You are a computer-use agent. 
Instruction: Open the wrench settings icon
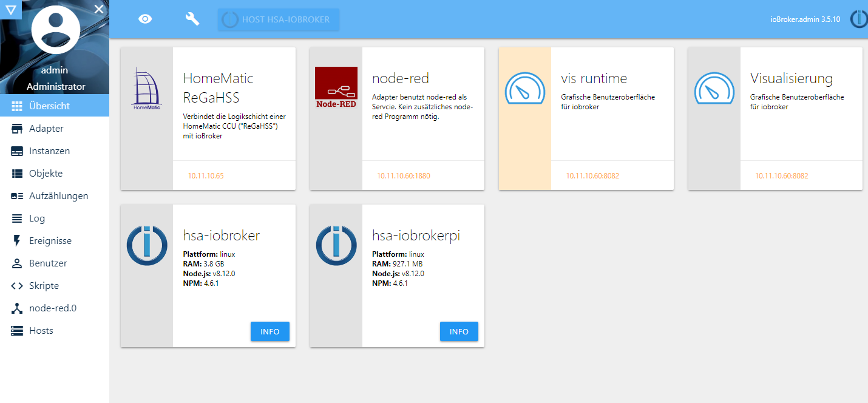192,19
